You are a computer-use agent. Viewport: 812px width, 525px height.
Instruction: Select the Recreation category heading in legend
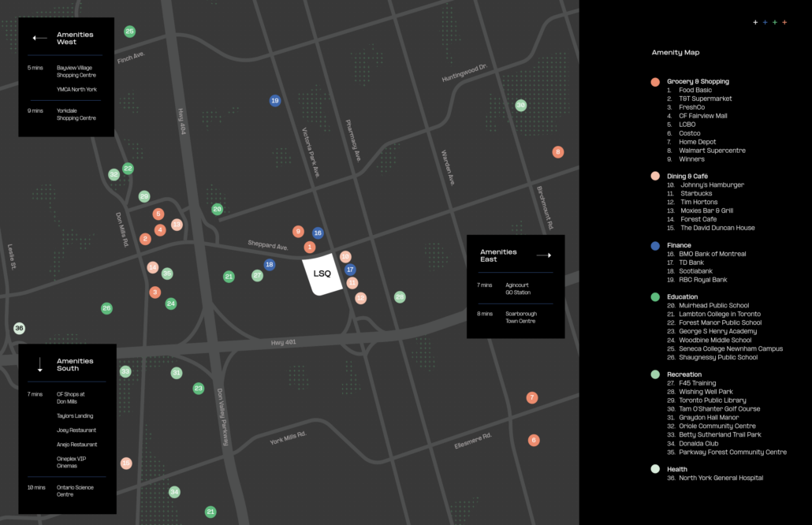pos(683,374)
